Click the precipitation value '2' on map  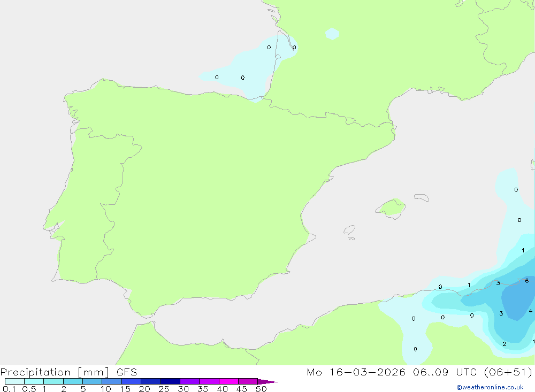point(505,344)
